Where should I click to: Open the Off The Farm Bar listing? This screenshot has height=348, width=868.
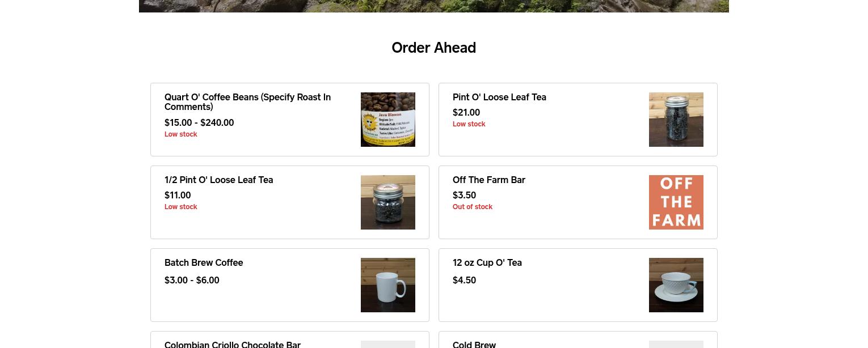tap(489, 180)
